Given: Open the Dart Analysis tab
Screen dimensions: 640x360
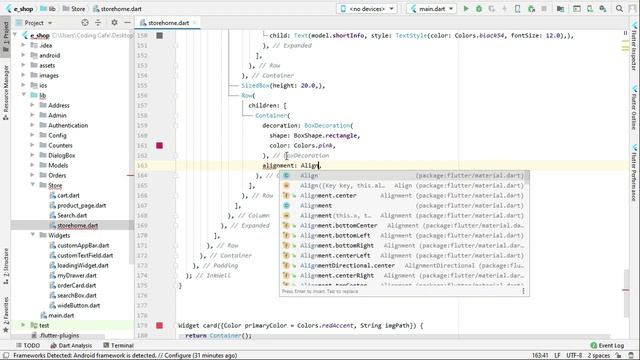Looking at the screenshot, I should pos(71,345).
